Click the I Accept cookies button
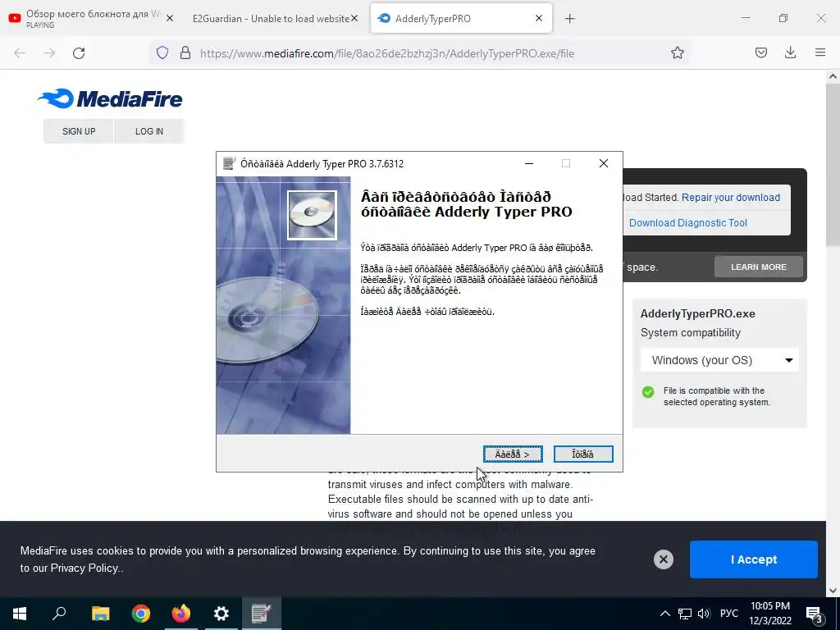The image size is (840, 630). [x=753, y=559]
